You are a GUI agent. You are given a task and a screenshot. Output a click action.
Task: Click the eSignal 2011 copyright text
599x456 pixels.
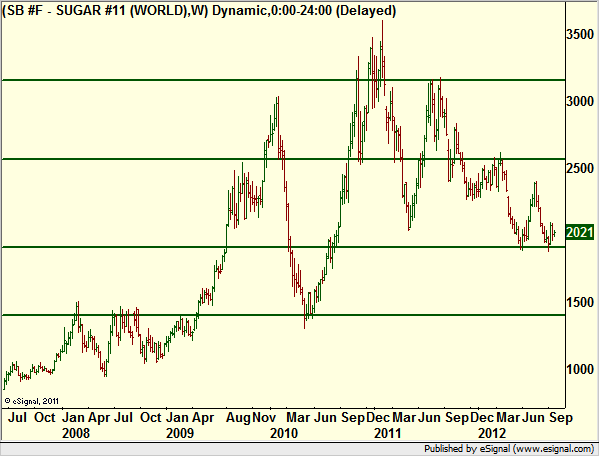(32, 401)
